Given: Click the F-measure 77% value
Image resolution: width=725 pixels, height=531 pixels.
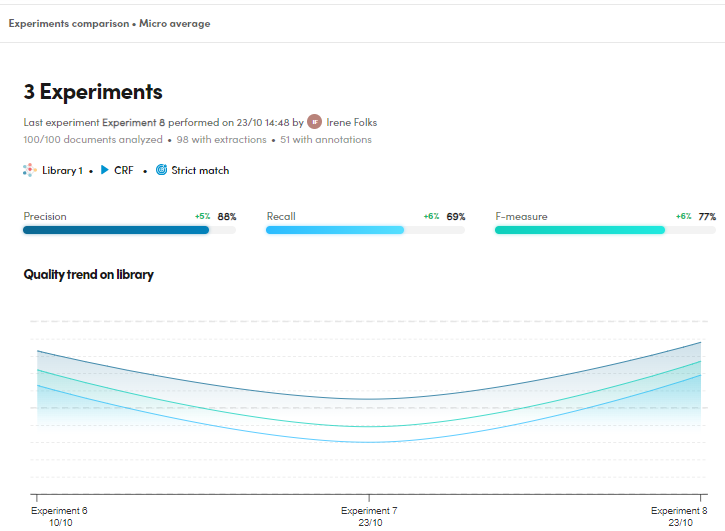Looking at the screenshot, I should (x=707, y=216).
